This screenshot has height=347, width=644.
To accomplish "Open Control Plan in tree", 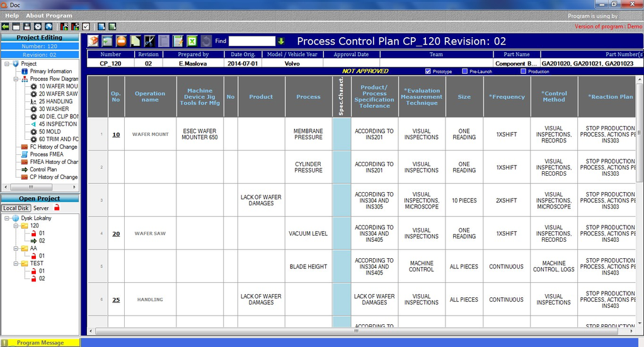I will (x=43, y=169).
